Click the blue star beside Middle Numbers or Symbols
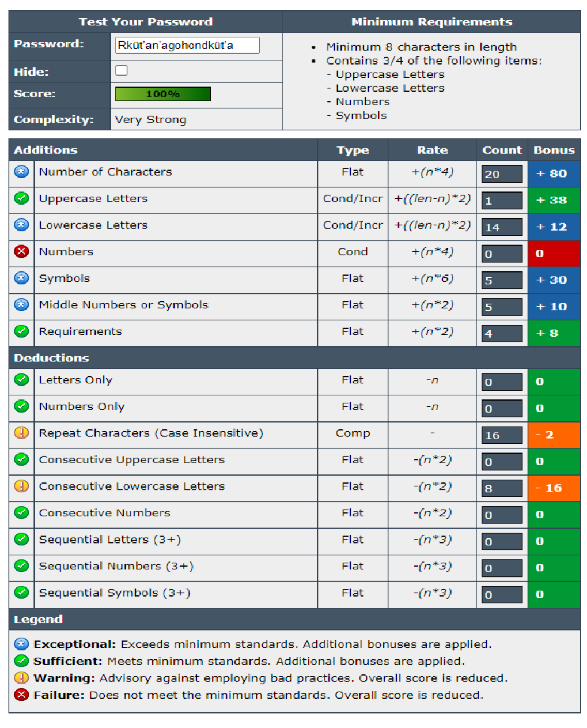The height and width of the screenshot is (728, 587). (x=21, y=305)
